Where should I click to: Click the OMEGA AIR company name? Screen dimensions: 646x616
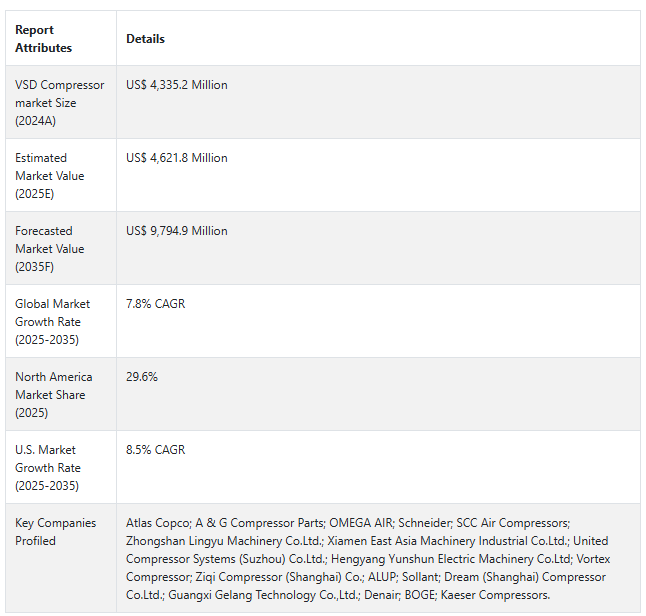point(362,522)
